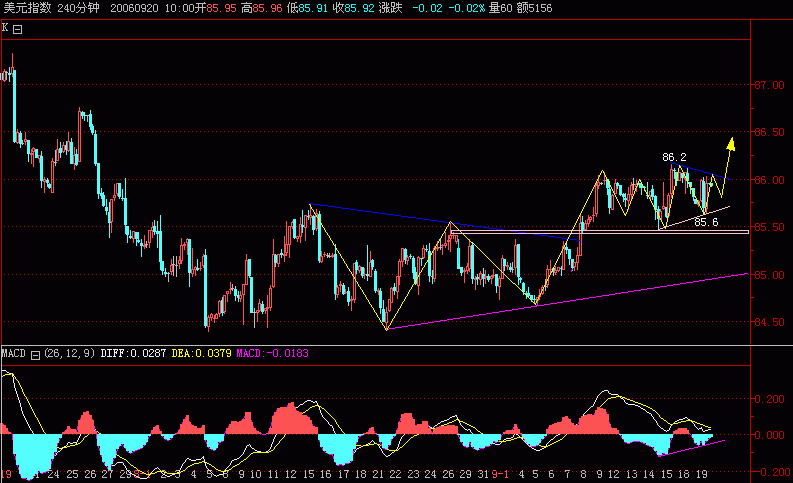Click the close price 85.92
The height and width of the screenshot is (483, 793).
(360, 8)
